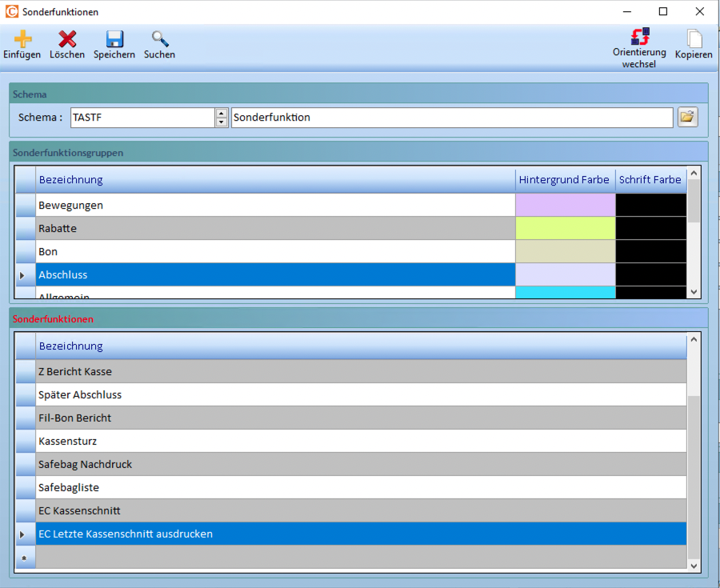Sort by Hintergrund Farbe column header
Image resolution: width=720 pixels, height=588 pixels.
564,180
